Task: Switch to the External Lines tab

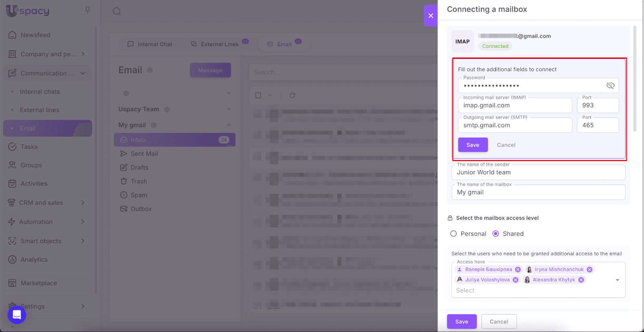Action: pos(219,44)
